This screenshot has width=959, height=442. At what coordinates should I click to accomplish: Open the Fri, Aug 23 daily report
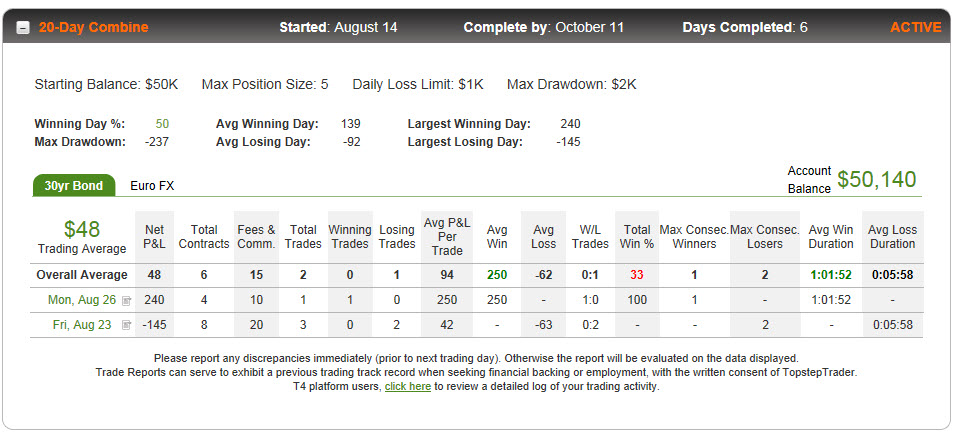(82, 325)
